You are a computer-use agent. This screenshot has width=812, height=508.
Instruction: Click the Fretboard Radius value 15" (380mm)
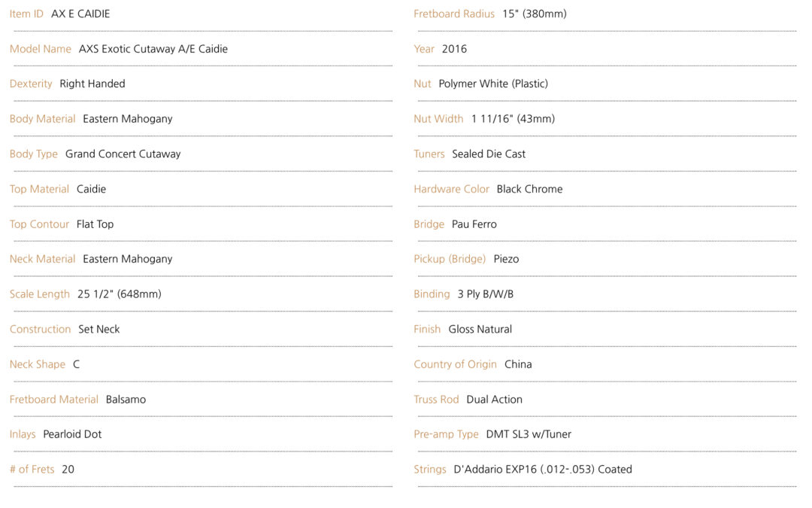pyautogui.click(x=535, y=14)
